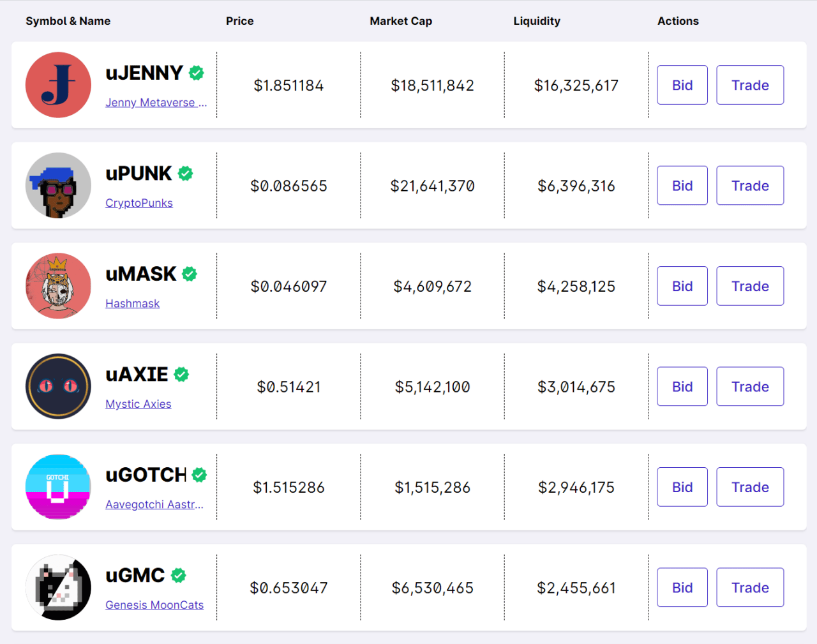This screenshot has width=817, height=644.
Task: Click the Market Cap column header
Action: click(401, 21)
